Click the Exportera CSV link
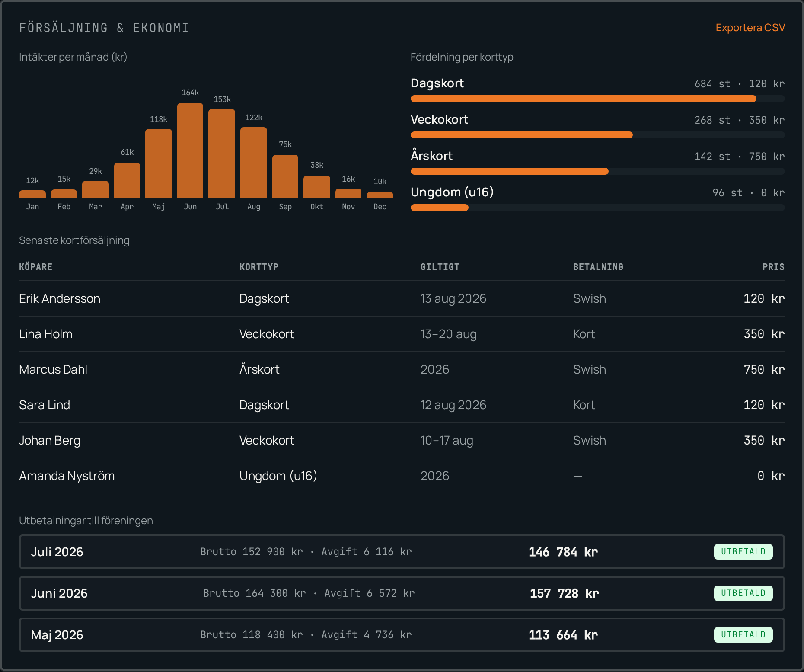This screenshot has height=672, width=804. pyautogui.click(x=750, y=28)
